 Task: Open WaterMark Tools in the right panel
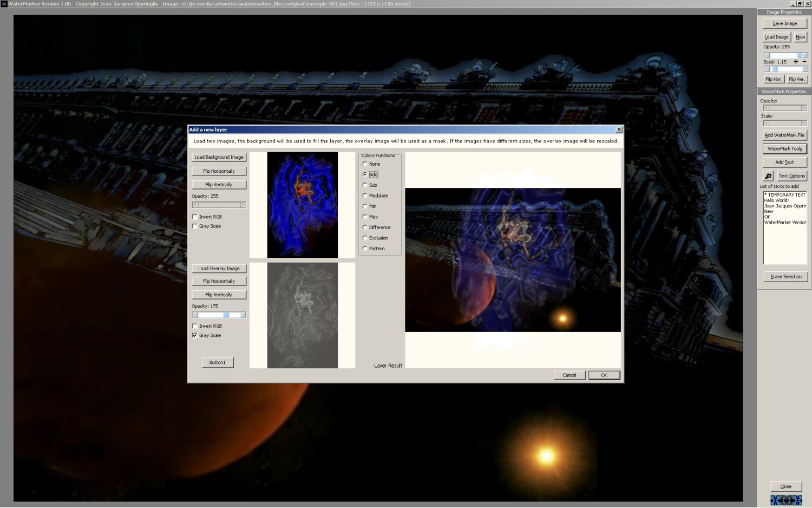(x=784, y=149)
